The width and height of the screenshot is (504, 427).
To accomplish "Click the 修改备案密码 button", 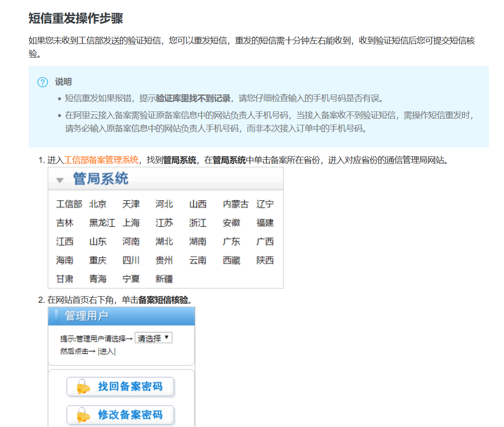I will click(x=121, y=415).
